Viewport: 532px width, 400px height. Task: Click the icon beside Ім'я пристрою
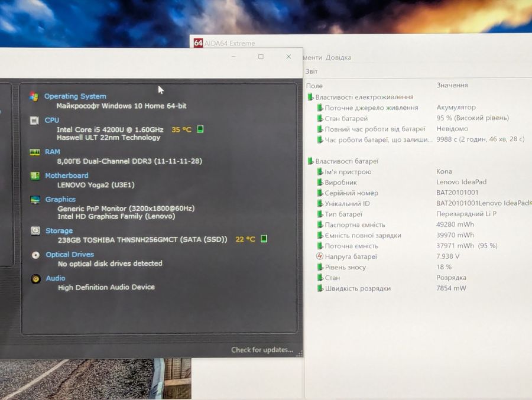tap(320, 172)
